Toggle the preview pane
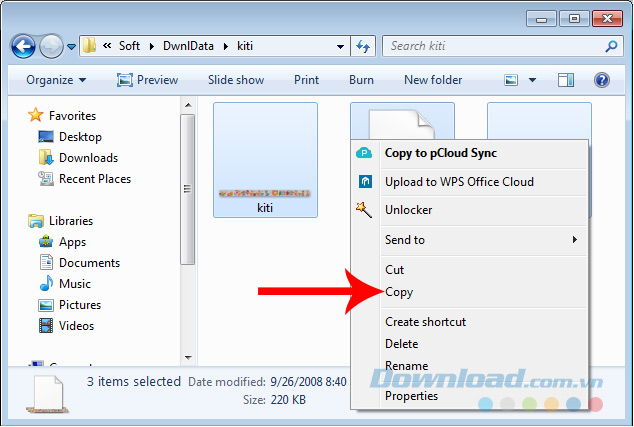634x427 pixels. tap(566, 80)
